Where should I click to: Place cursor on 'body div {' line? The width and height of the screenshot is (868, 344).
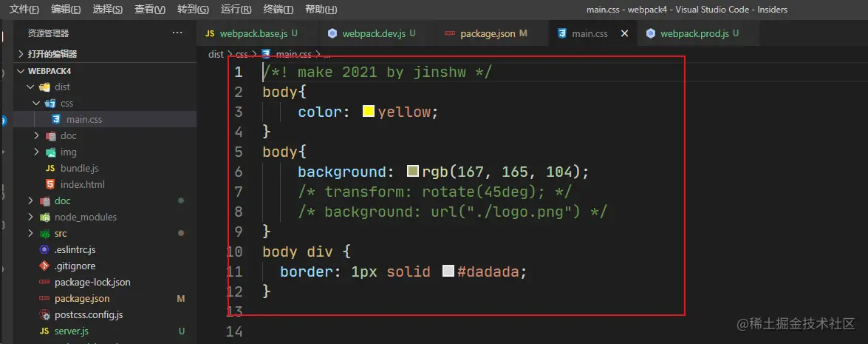[x=306, y=252]
